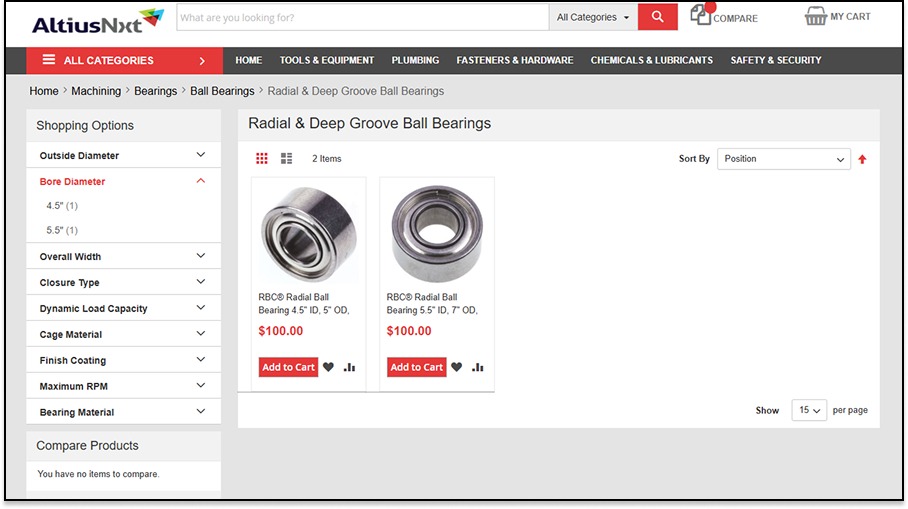
Task: Go to Home breadcrumb
Action: tap(44, 91)
